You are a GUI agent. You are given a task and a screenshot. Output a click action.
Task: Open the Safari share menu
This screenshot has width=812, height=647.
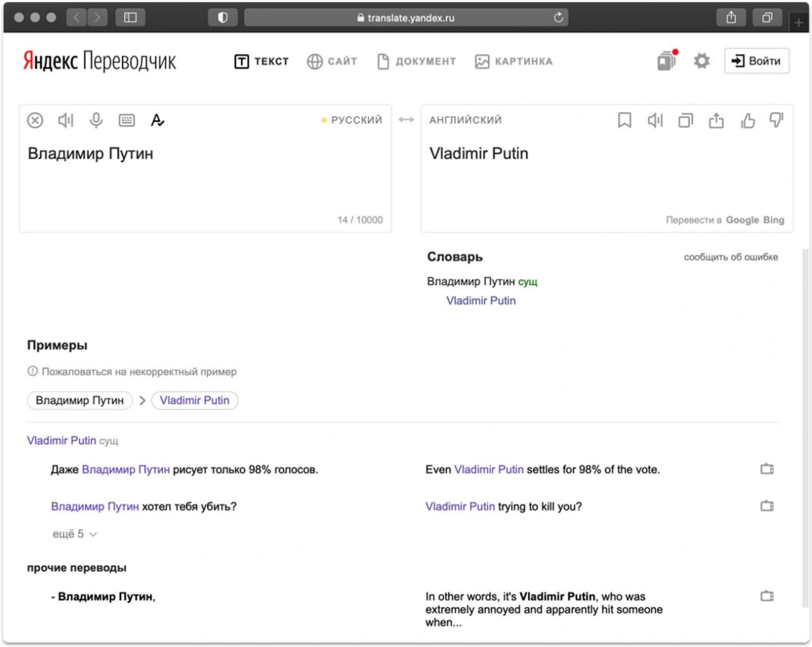tap(731, 18)
